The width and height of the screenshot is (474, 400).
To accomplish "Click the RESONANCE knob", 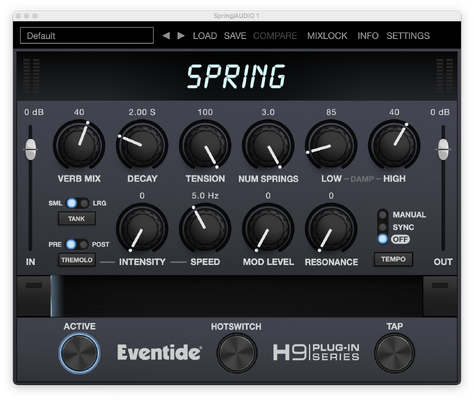I will pos(331,229).
